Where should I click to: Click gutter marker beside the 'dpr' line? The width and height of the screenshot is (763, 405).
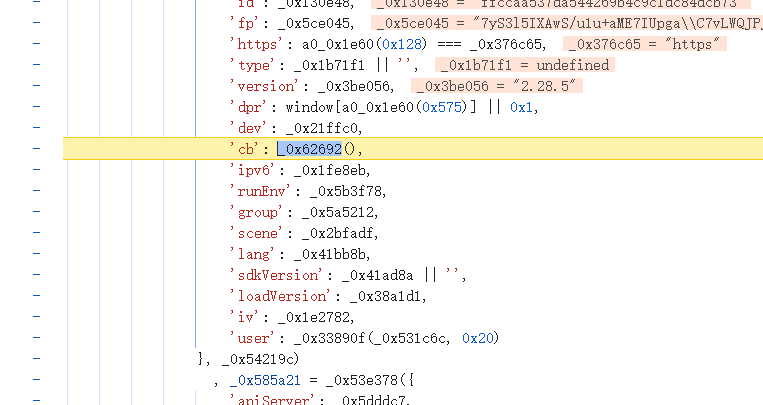[36, 107]
